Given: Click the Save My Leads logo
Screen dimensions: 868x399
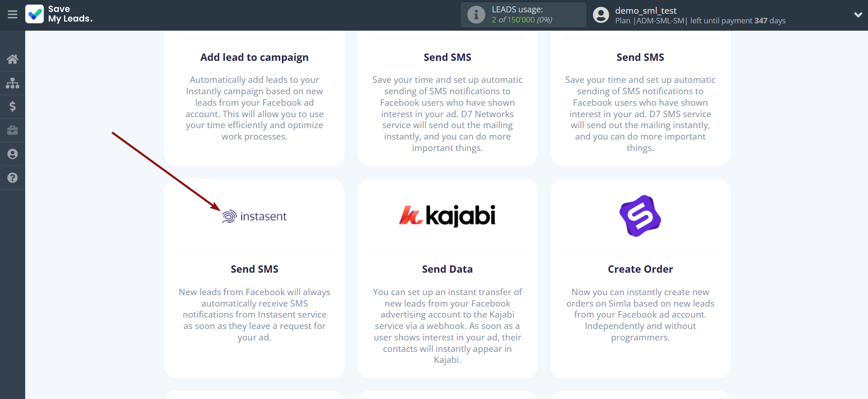Looking at the screenshot, I should coord(59,14).
